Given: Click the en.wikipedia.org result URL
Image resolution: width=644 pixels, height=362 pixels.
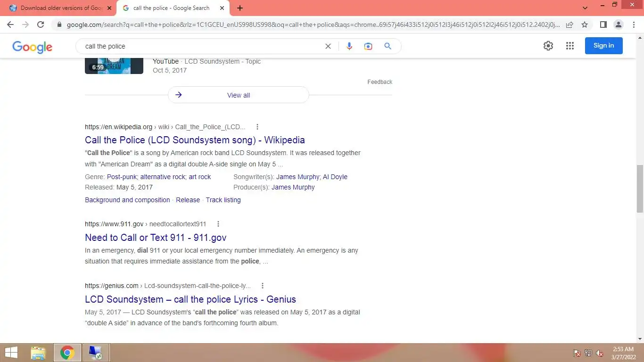Looking at the screenshot, I should point(165,127).
